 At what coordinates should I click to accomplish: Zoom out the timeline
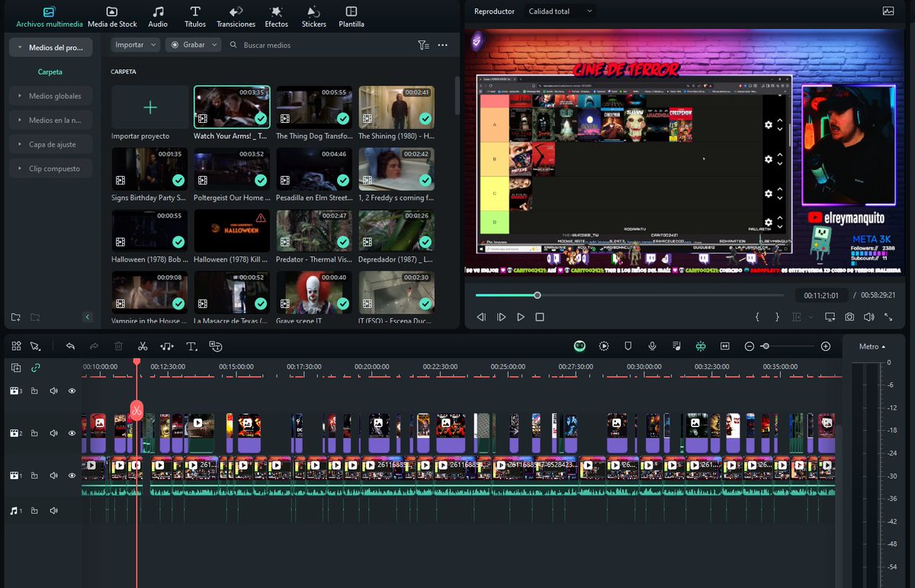tap(750, 346)
